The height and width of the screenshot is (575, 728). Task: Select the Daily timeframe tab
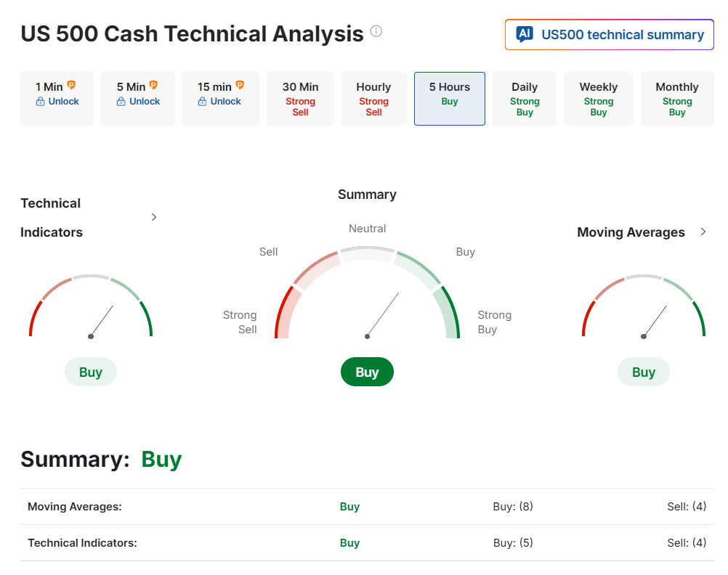[525, 99]
